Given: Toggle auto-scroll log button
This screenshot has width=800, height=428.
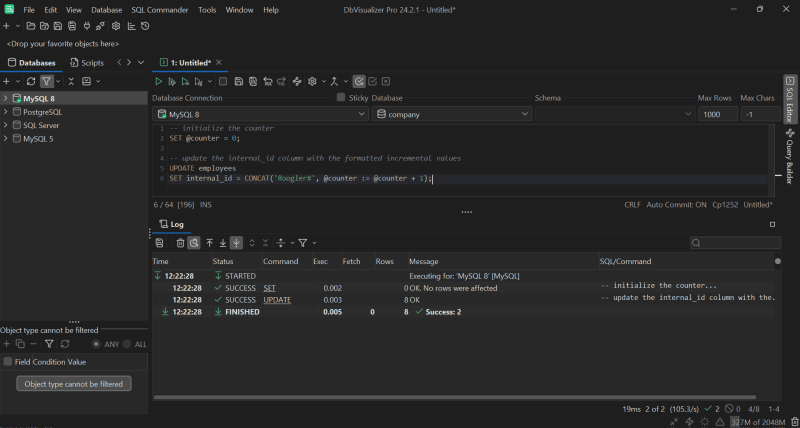Looking at the screenshot, I should [236, 243].
